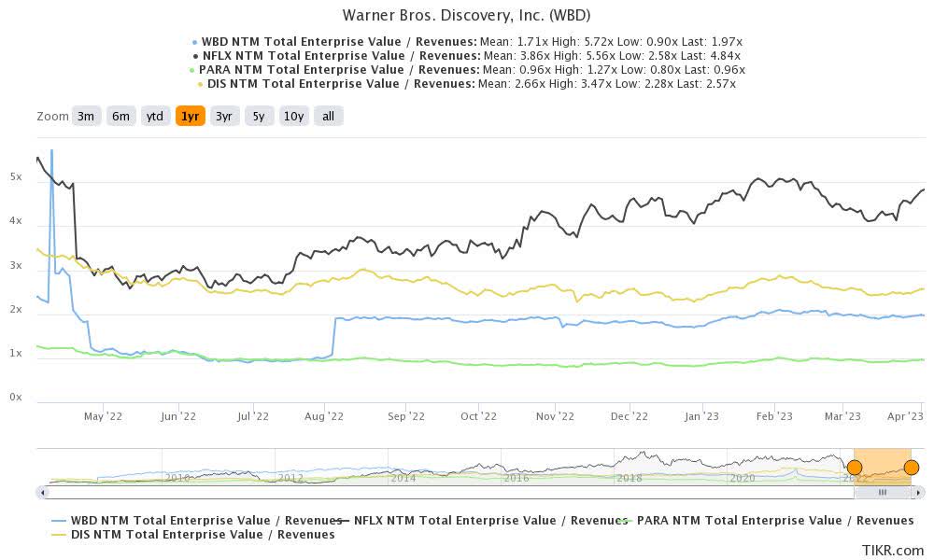Screen dimensions: 934x560
Task: Click the left arrow of the bottom navigator scrollbar
Action: pos(39,491)
